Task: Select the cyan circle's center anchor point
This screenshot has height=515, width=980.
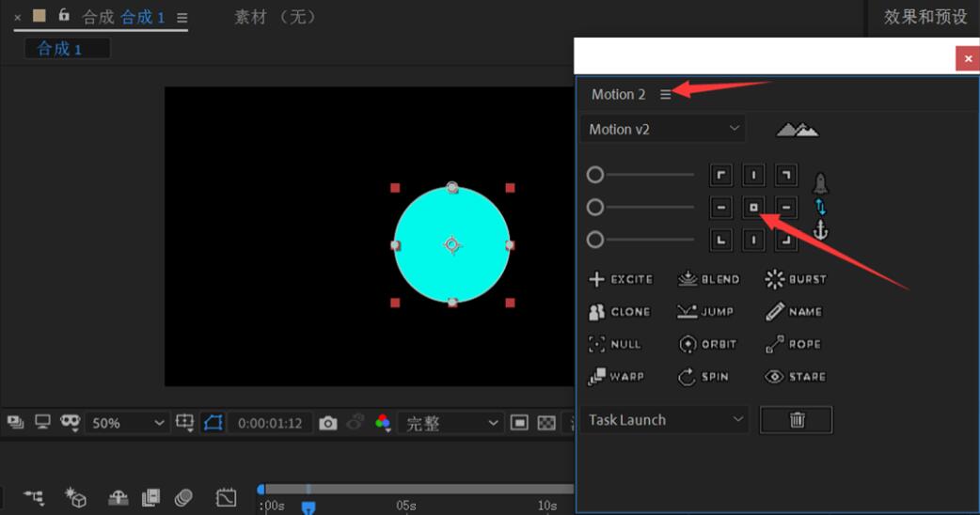Action: (x=452, y=245)
